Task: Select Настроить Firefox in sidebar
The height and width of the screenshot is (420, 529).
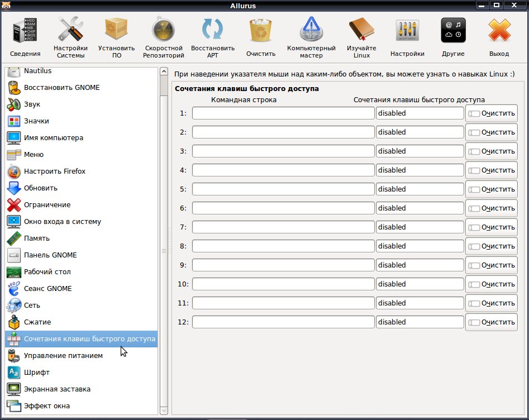Action: (x=82, y=171)
